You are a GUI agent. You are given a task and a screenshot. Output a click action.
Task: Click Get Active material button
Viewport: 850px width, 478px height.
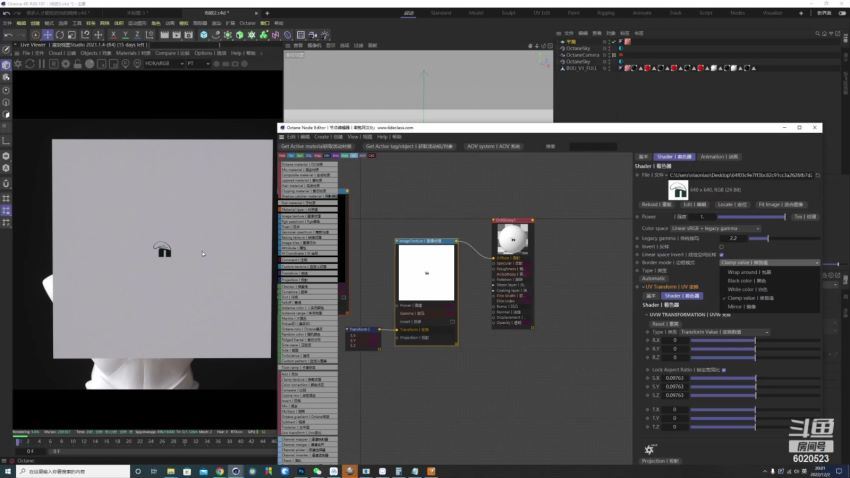[315, 146]
